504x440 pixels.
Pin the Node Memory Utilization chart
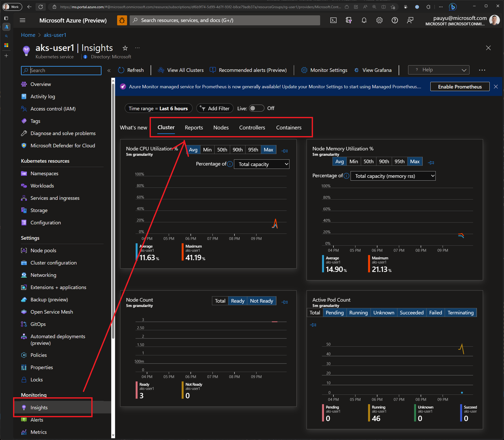[x=431, y=162]
